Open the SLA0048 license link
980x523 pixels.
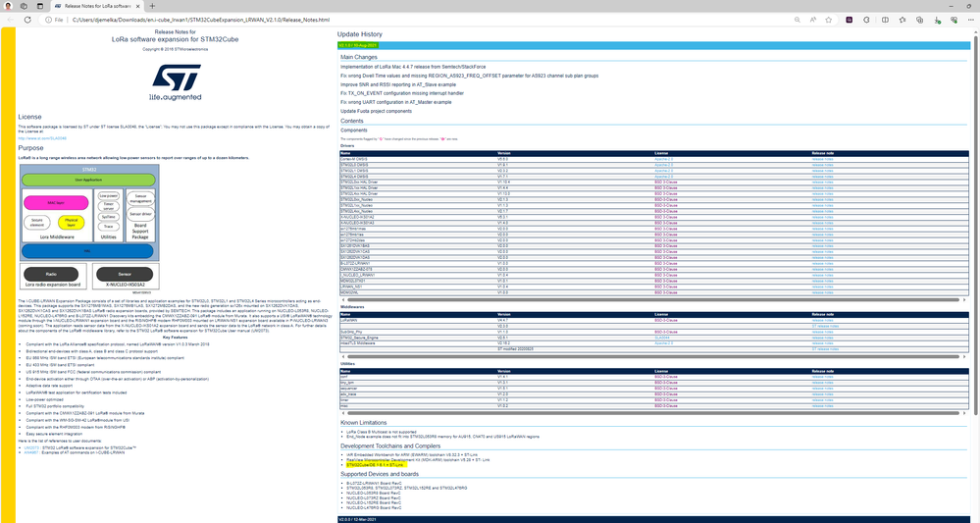click(x=42, y=138)
